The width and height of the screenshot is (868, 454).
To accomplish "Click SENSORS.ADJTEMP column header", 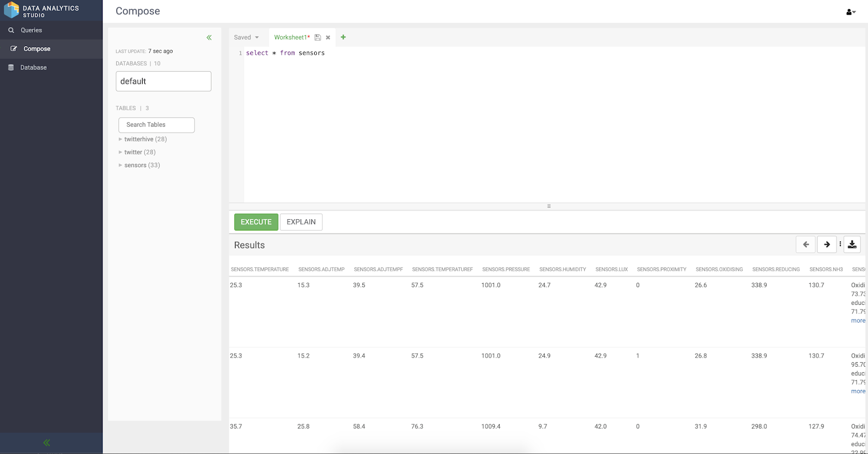I will [x=321, y=270].
